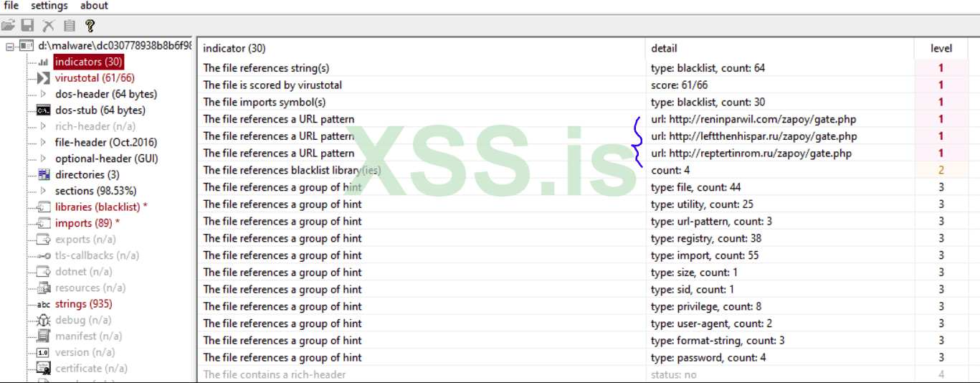Click 'type: privilege, count: 8' detail
This screenshot has width=980, height=383.
(x=706, y=307)
